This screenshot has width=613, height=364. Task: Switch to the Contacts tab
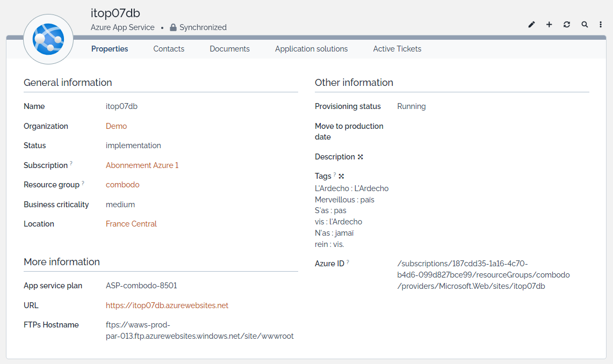169,49
